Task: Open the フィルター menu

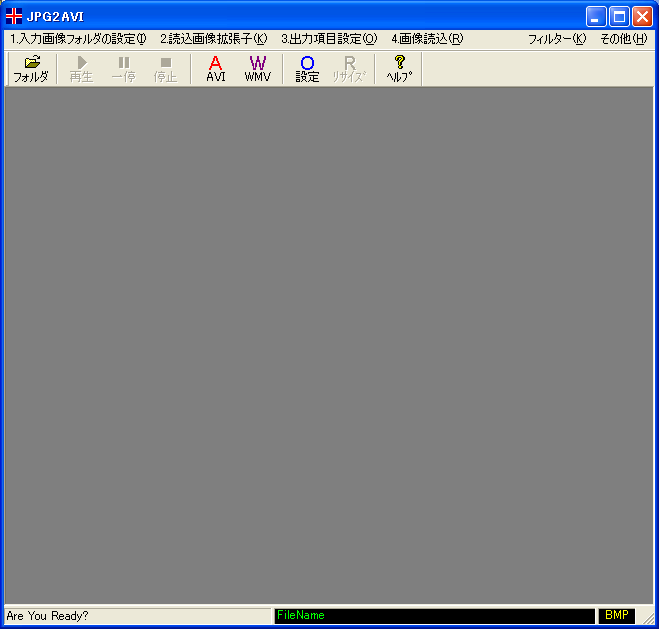Action: pos(557,39)
